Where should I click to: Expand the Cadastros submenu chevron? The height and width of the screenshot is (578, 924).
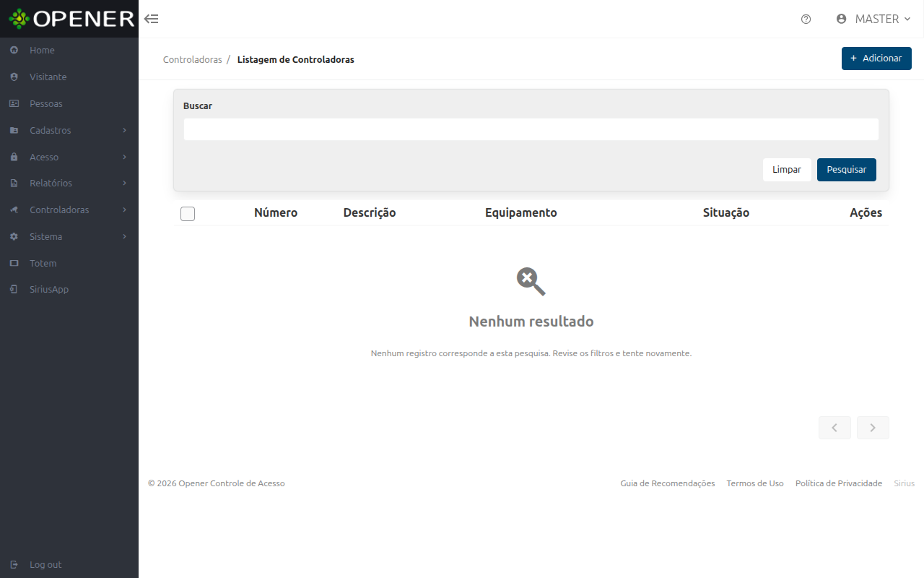pos(125,131)
